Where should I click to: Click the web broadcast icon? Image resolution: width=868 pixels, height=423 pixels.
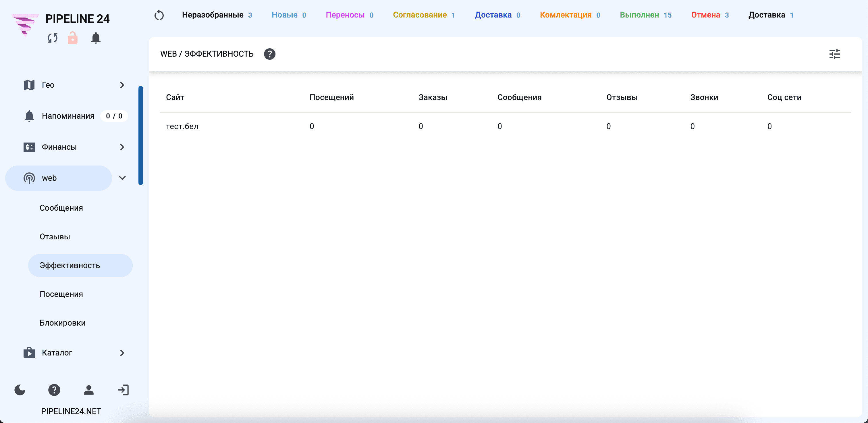tap(29, 178)
